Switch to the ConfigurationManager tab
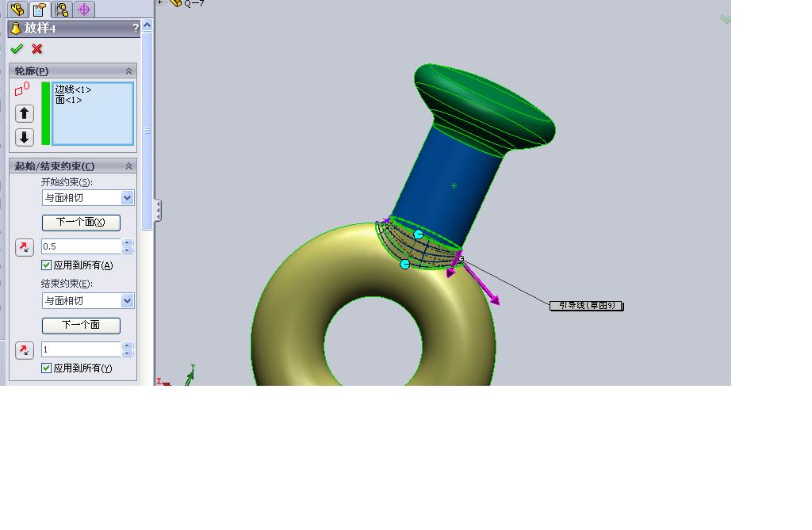Screen dimensions: 812x530 coord(62,9)
